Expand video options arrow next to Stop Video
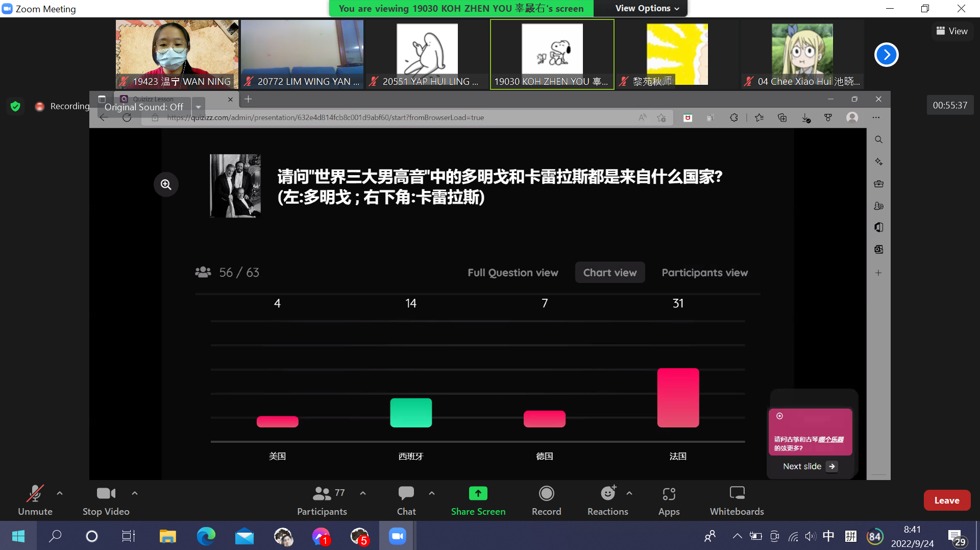Viewport: 980px width, 550px height. pyautogui.click(x=135, y=493)
